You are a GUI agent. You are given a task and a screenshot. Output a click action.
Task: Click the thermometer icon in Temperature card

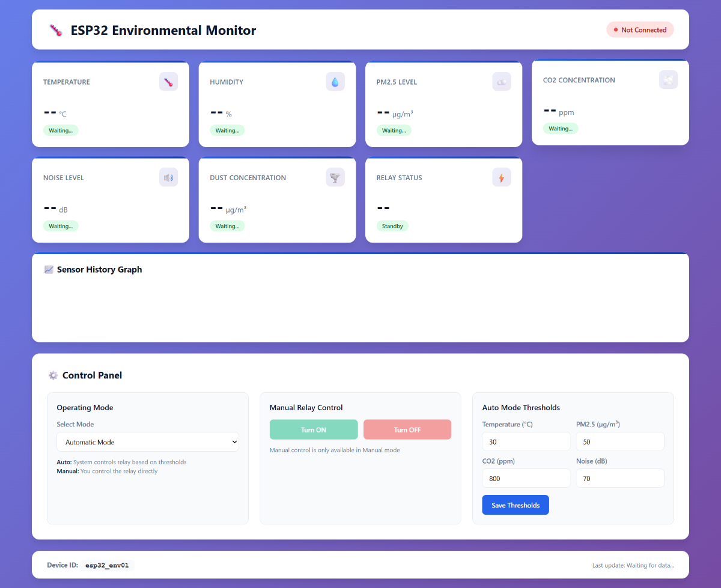pyautogui.click(x=168, y=82)
